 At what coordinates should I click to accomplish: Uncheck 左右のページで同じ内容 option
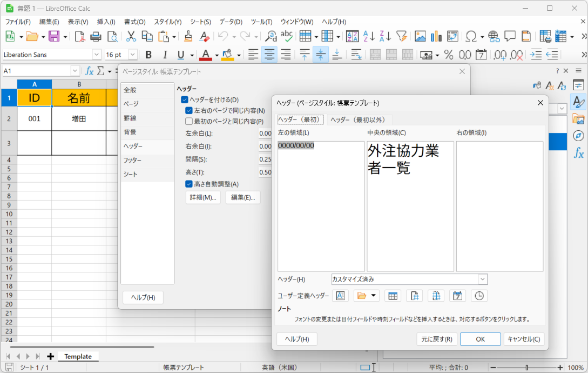(x=189, y=111)
